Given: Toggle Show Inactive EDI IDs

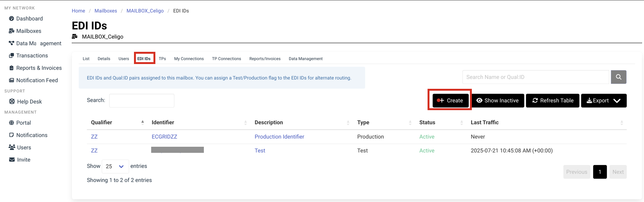Looking at the screenshot, I should point(498,101).
